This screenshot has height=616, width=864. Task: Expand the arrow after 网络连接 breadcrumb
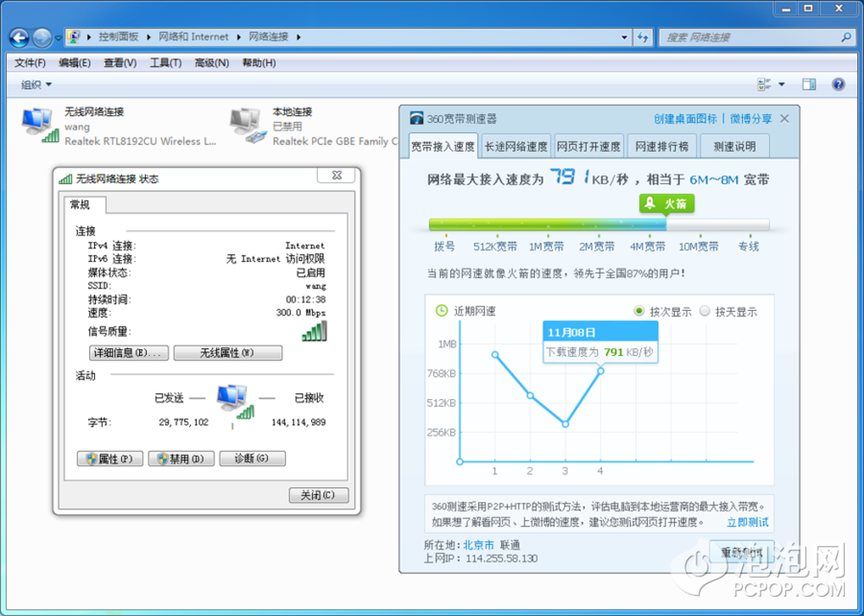pos(299,37)
